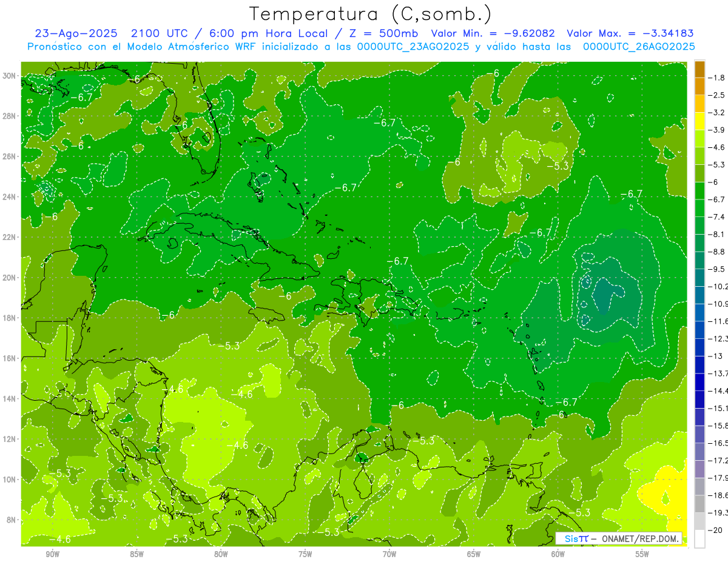
Task: Click the colorbar label "-11.6"
Action: click(718, 321)
